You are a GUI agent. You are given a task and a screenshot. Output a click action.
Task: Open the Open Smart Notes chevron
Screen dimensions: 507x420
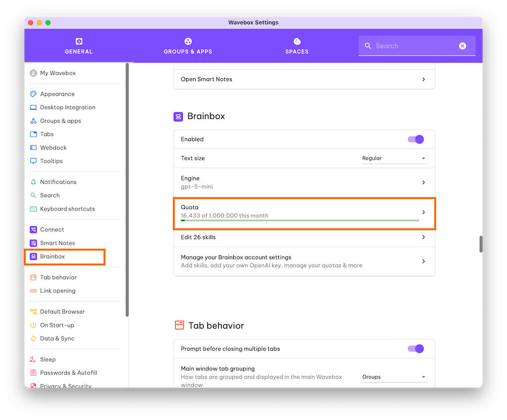[x=424, y=79]
